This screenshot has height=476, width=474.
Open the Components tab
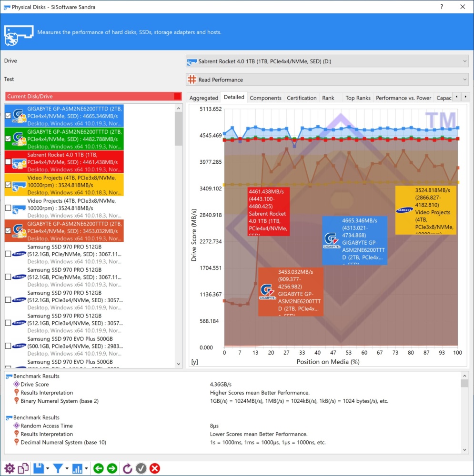tap(265, 98)
